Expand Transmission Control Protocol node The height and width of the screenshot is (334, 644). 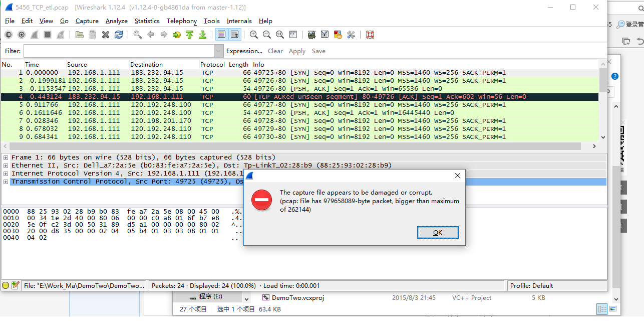6,182
